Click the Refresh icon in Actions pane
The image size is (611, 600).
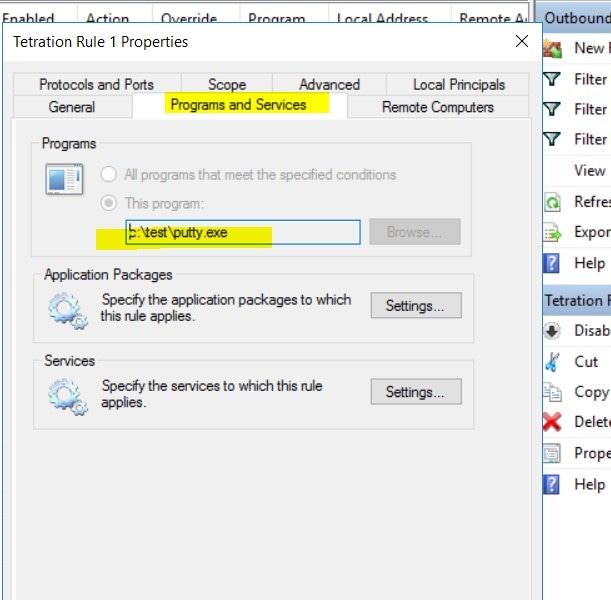[552, 203]
